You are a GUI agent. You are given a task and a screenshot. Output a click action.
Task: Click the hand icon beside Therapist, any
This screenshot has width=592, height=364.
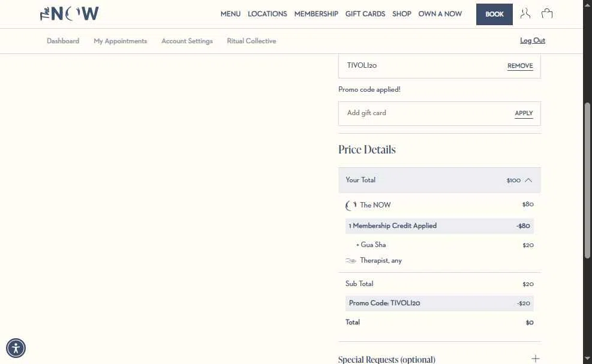351,260
